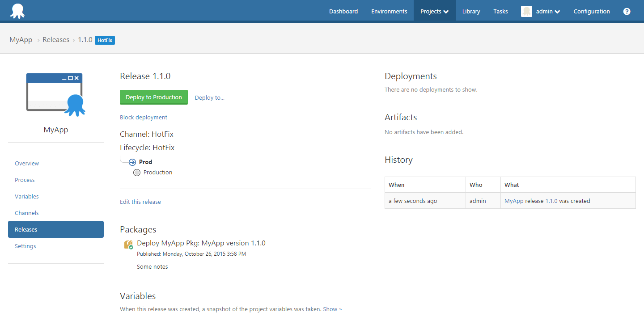Image resolution: width=644 pixels, height=325 pixels.
Task: Click the Deploy to... link
Action: pos(210,97)
